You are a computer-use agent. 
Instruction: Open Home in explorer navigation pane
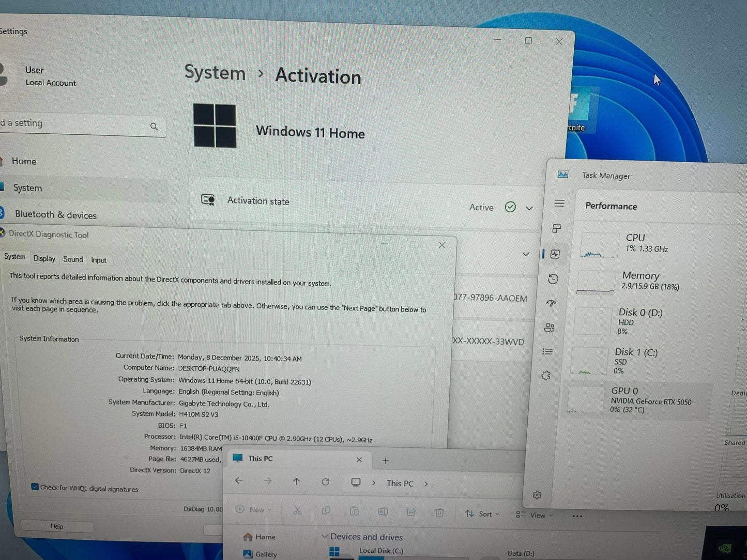coord(260,537)
